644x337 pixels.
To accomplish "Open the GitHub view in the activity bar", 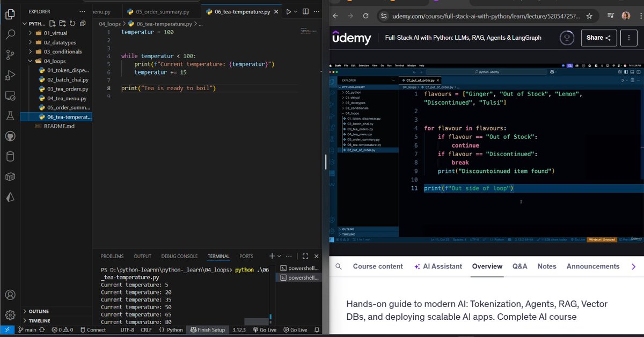I will pos(10,136).
